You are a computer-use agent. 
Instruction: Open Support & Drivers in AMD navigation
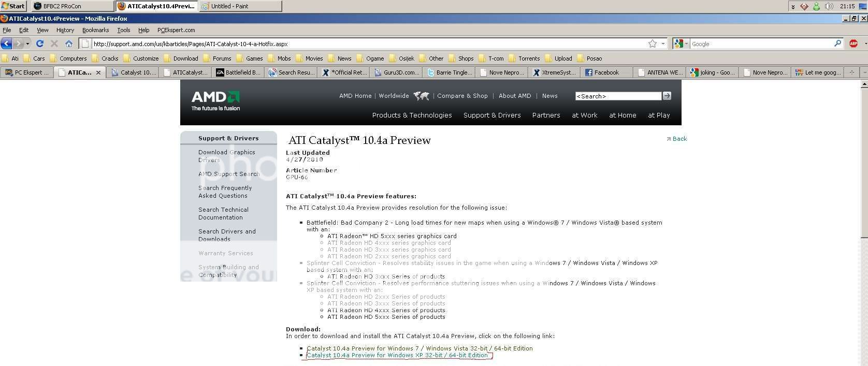coord(492,115)
